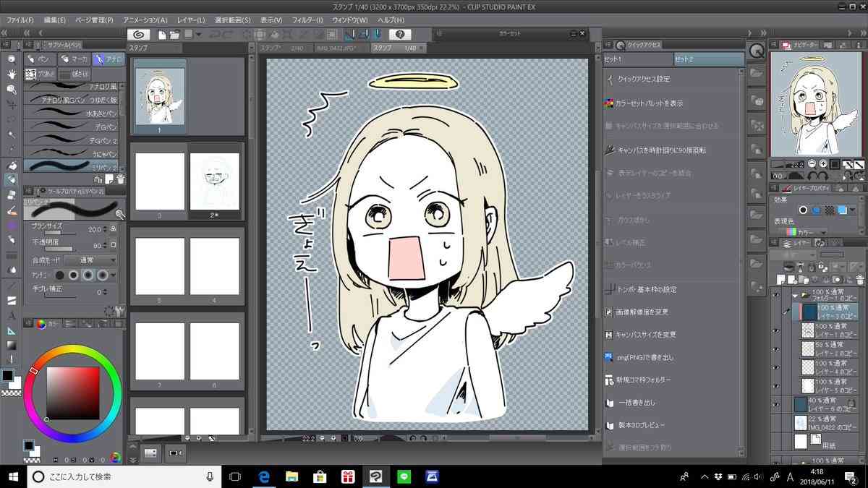The width and height of the screenshot is (868, 488).
Task: Click the CLIP STUDIO launcher icon
Action: pos(139,34)
